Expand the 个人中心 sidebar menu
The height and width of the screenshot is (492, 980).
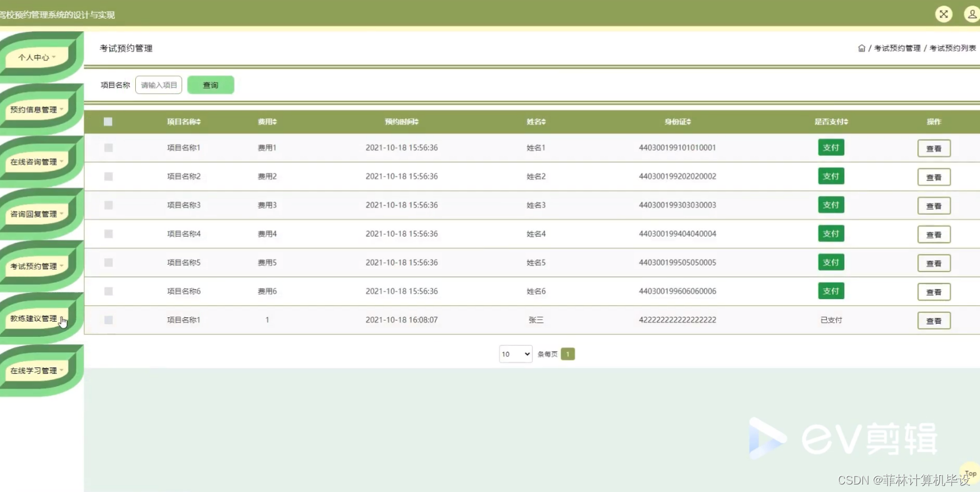pos(36,57)
